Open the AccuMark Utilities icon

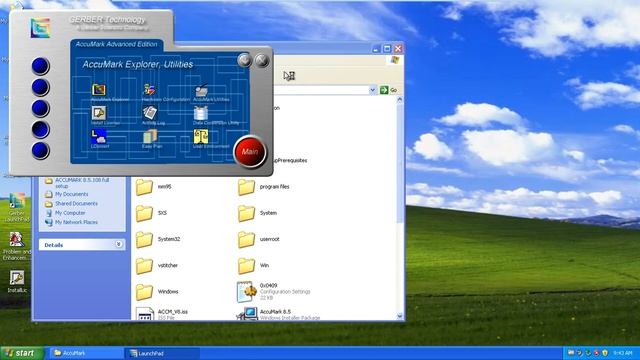(x=201, y=89)
